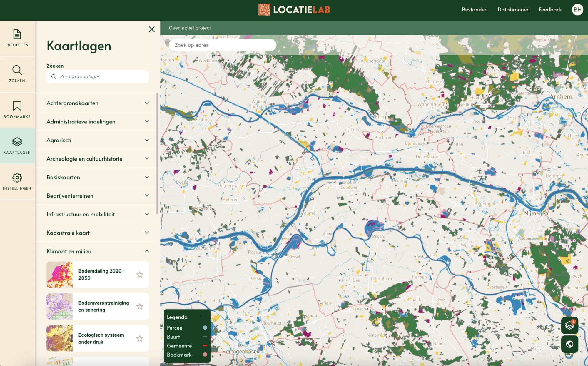Open the BH account avatar
The width and height of the screenshot is (588, 366).
(x=578, y=9)
